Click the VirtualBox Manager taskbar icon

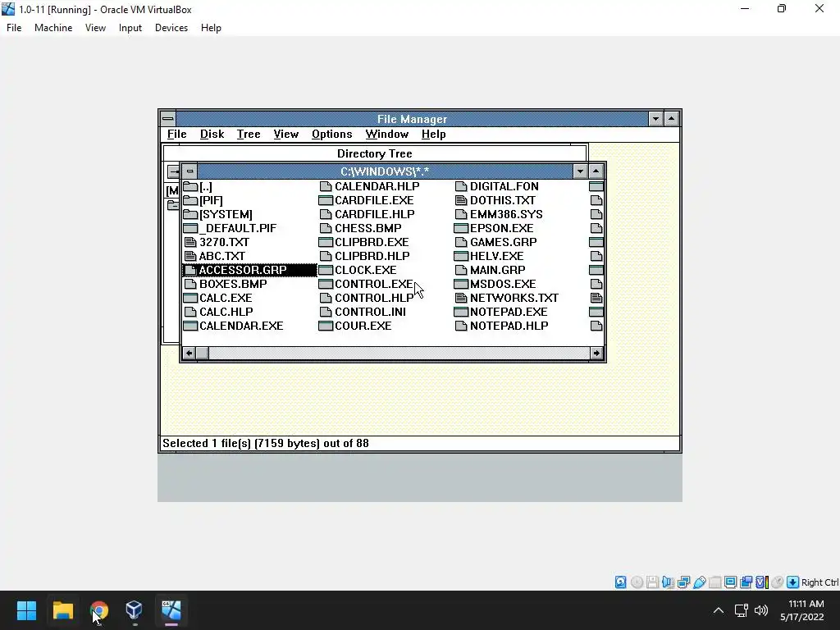[134, 610]
